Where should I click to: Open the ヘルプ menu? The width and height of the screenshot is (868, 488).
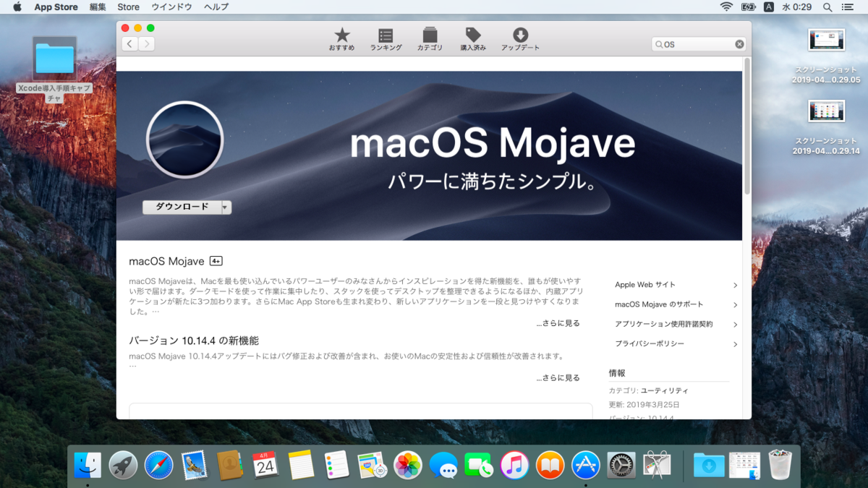tap(216, 7)
